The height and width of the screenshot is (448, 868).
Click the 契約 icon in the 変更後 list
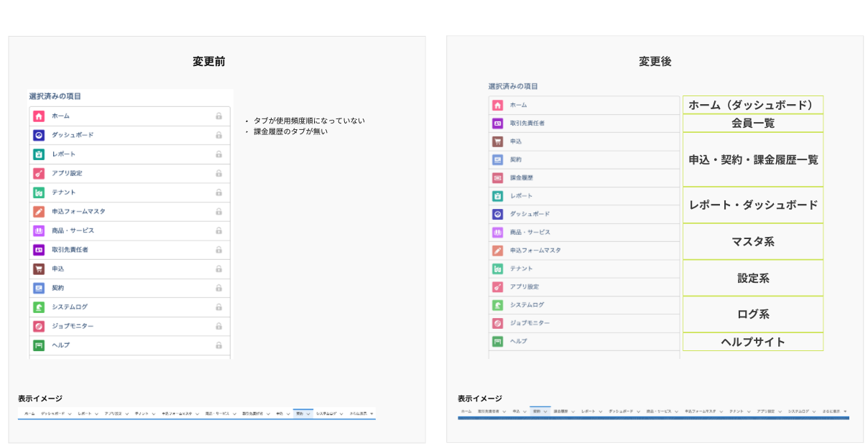coord(497,159)
